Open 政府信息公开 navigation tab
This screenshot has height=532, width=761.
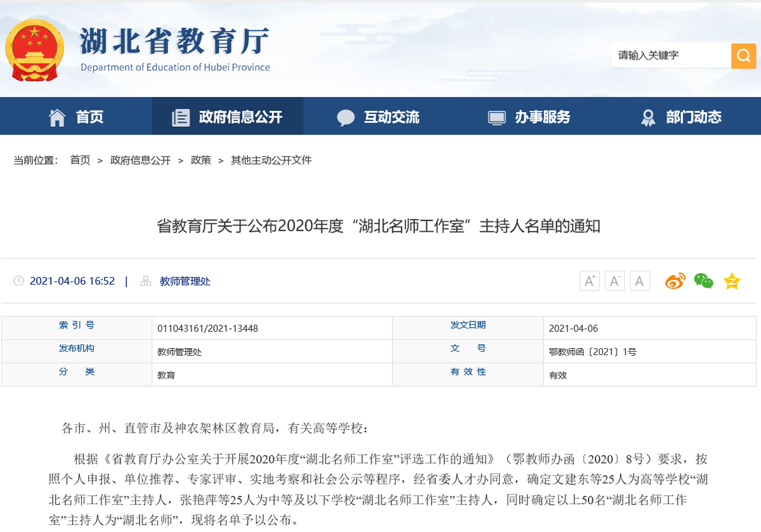tap(228, 117)
